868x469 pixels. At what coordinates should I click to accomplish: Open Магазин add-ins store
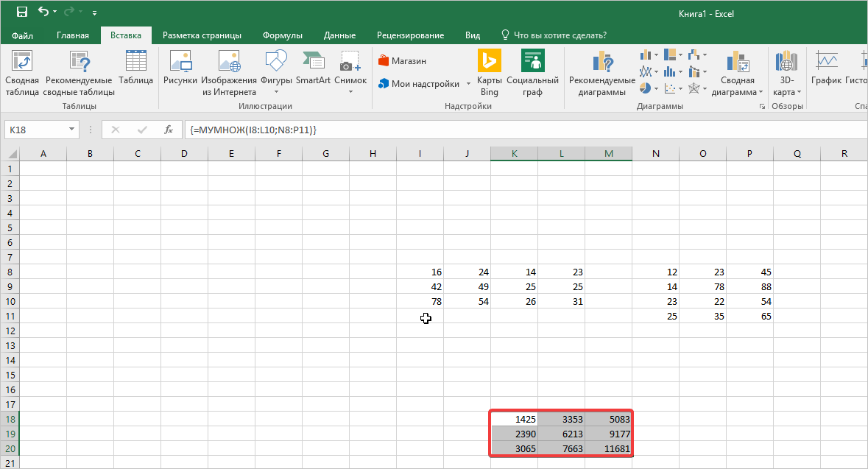click(402, 61)
